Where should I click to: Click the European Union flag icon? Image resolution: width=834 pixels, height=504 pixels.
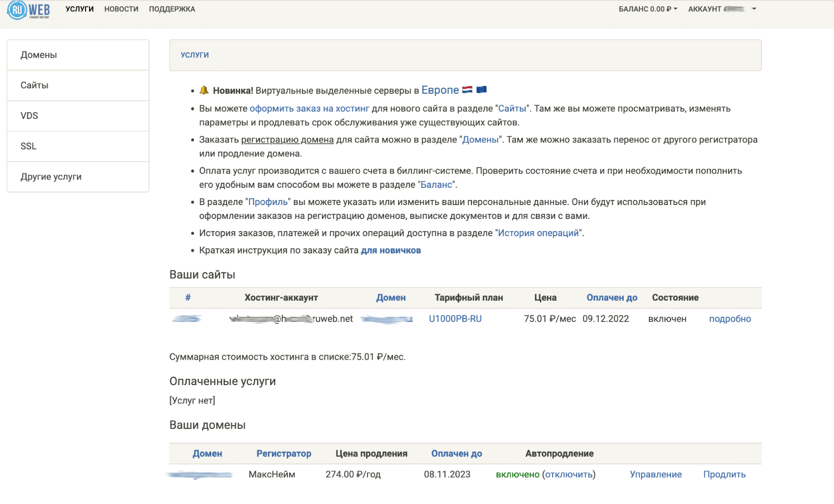481,89
